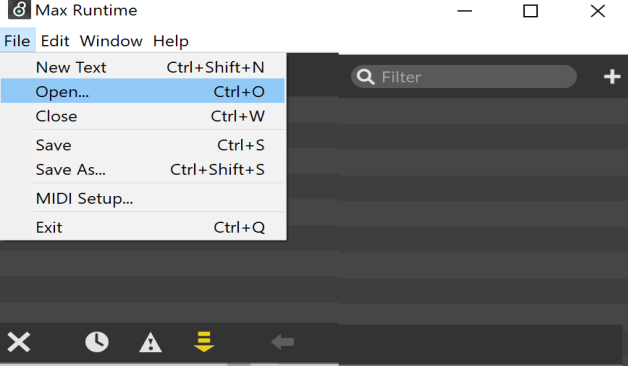Screen dimensions: 629x367
Task: Show errors with the warning triangle icon
Action: pos(150,342)
